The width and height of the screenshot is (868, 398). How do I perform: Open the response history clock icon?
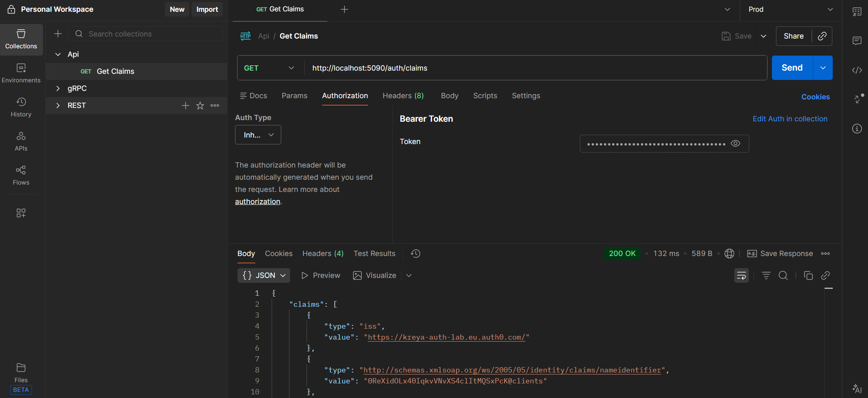pos(415,254)
